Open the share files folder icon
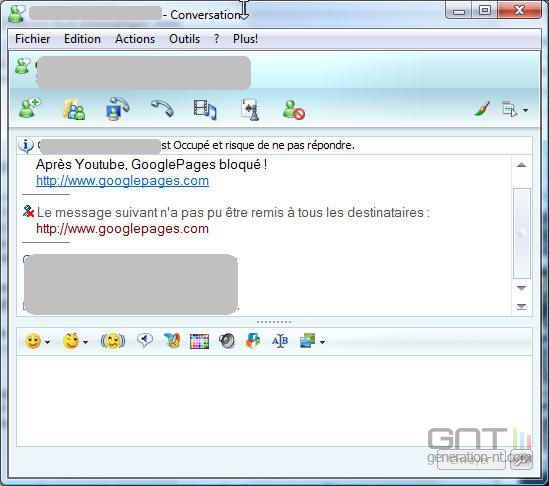 coord(74,109)
